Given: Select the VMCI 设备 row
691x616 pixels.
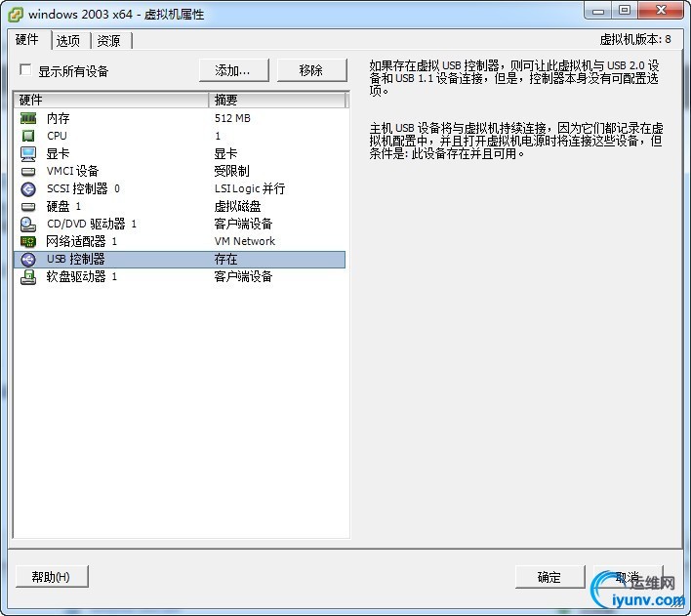Looking at the screenshot, I should click(x=180, y=171).
